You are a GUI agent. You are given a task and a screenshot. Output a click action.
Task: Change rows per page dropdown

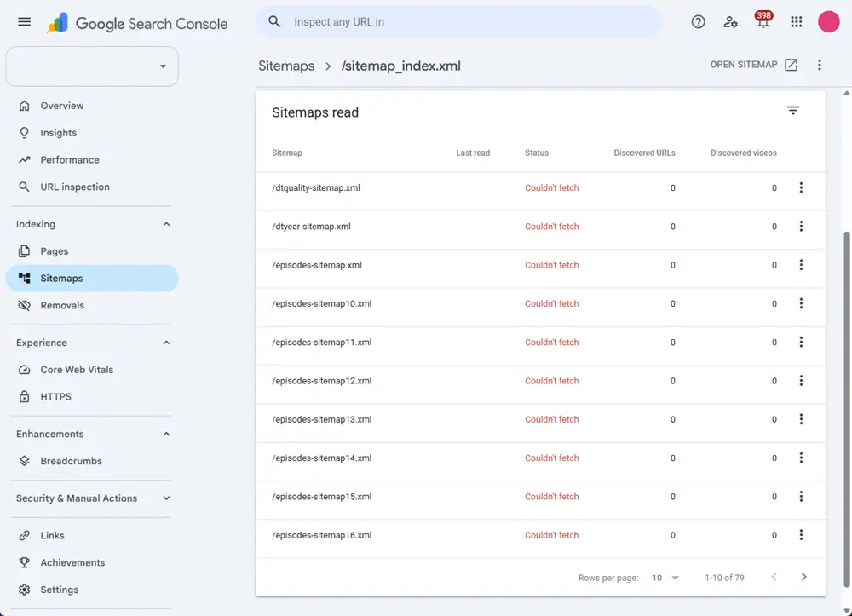[665, 578]
